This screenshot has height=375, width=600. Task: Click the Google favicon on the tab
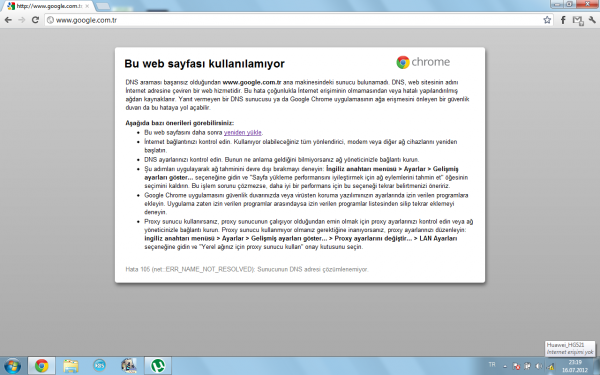pos(11,6)
